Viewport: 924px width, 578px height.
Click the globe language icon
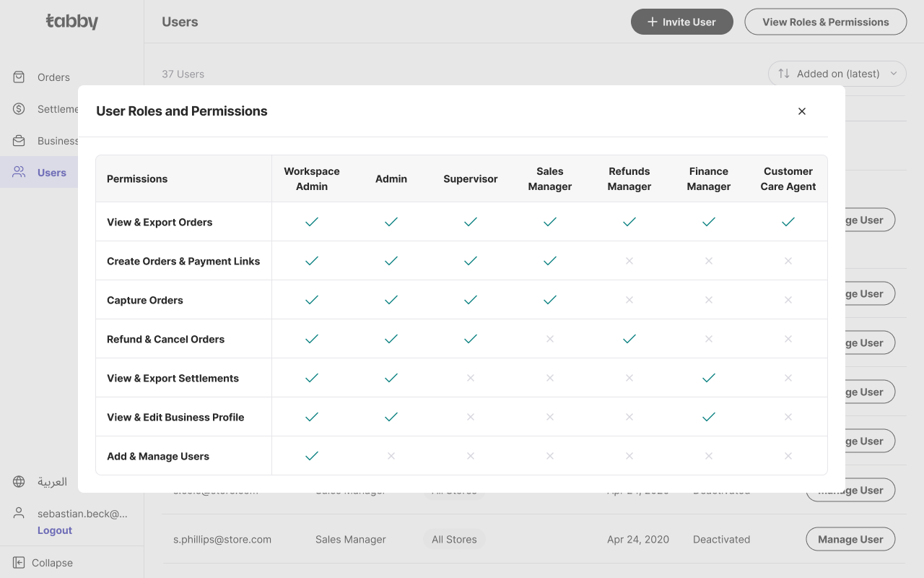coord(19,482)
